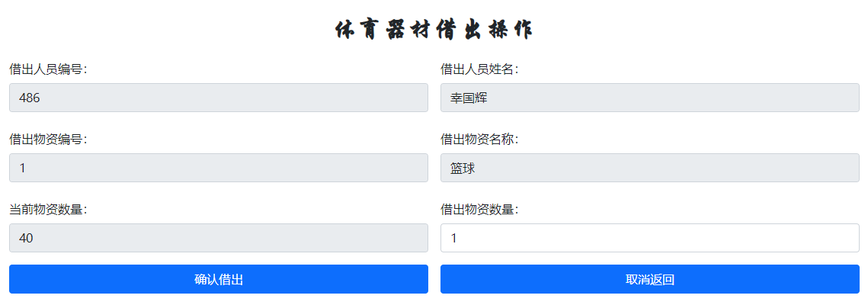Viewport: 868px width, 305px height.
Task: Select the 借出人员编号 input field
Action: click(219, 98)
